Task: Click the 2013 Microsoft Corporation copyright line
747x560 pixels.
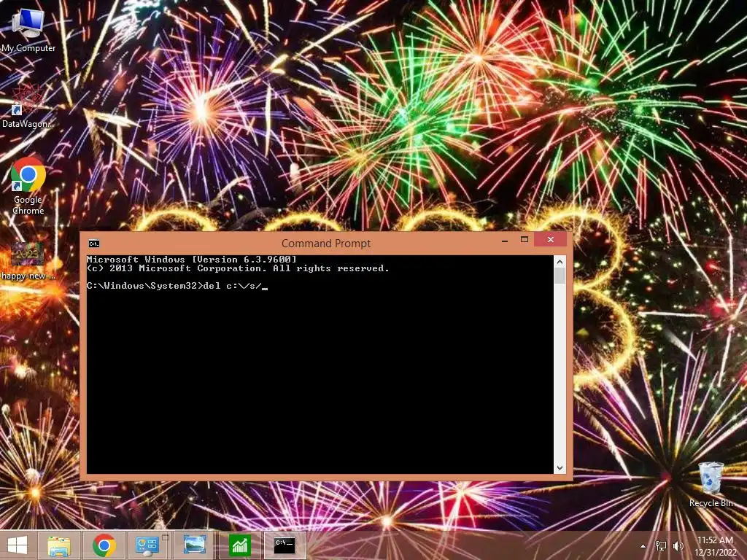Action: click(x=238, y=268)
